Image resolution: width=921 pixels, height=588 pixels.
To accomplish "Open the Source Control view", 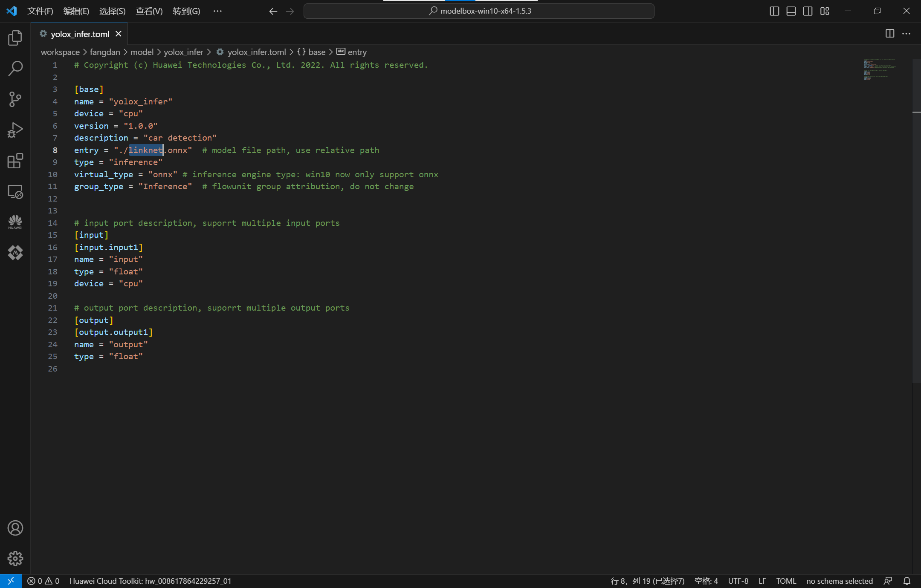I will [15, 99].
